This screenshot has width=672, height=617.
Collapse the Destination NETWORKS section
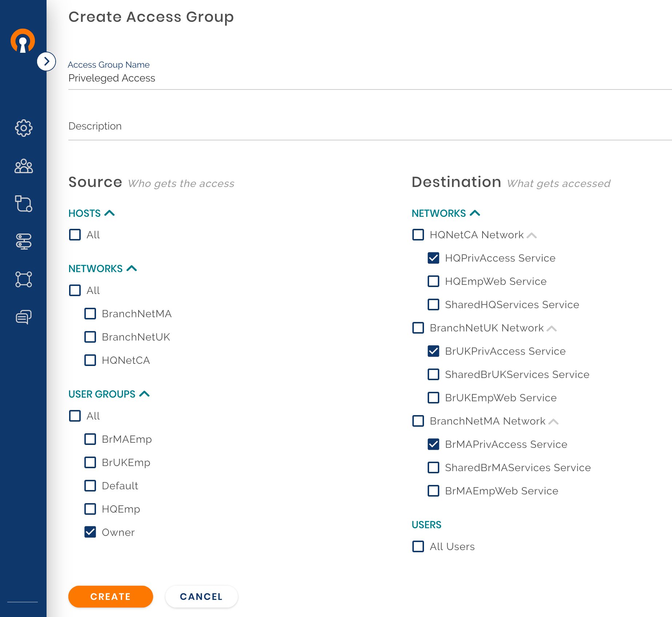[x=475, y=213]
